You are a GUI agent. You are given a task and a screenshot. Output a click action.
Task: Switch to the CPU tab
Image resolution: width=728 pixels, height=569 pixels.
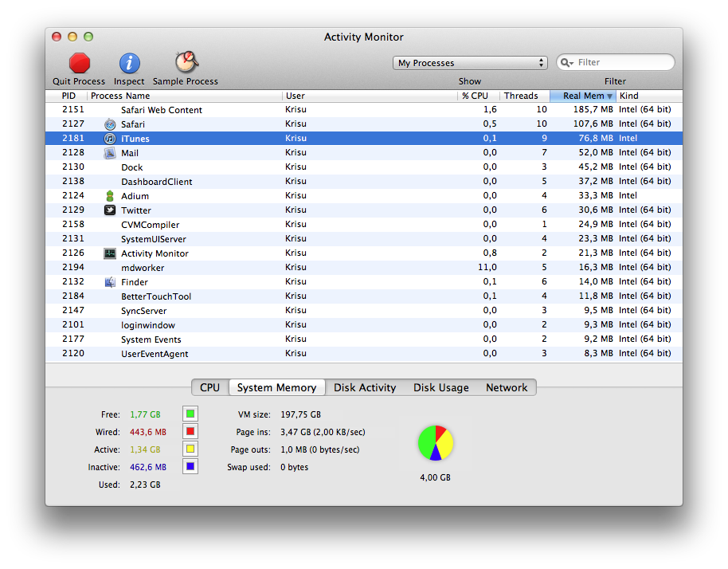209,387
